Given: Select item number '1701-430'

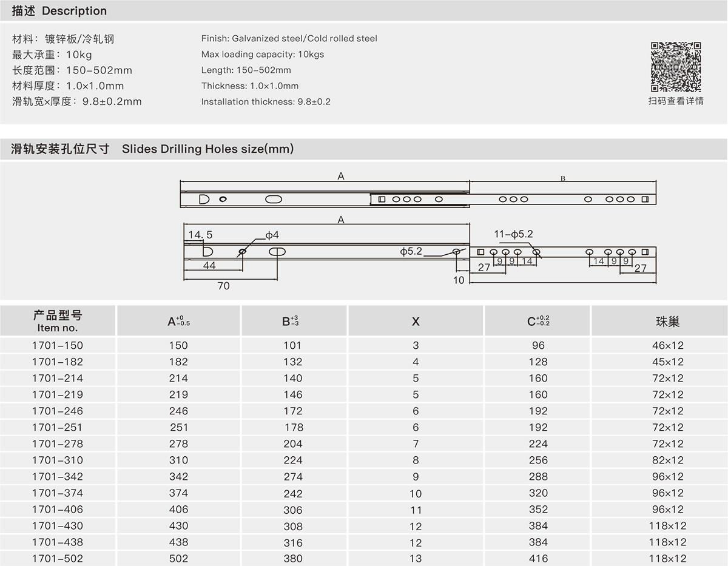Looking at the screenshot, I should (x=58, y=525).
